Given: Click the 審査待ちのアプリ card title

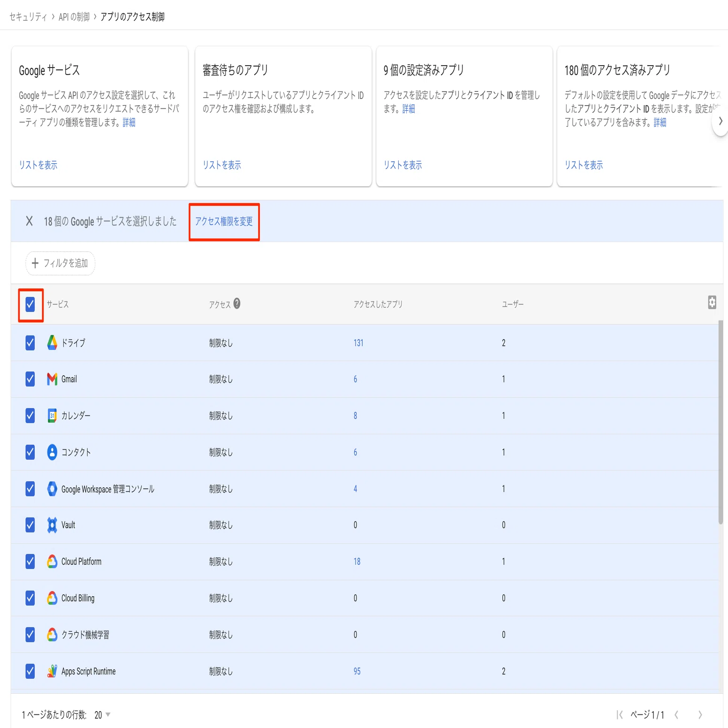Looking at the screenshot, I should tap(235, 70).
